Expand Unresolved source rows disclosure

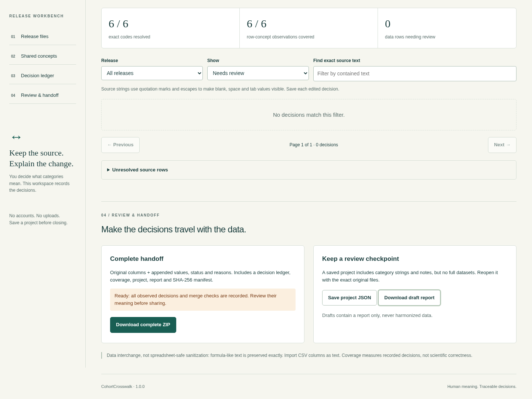(x=308, y=170)
